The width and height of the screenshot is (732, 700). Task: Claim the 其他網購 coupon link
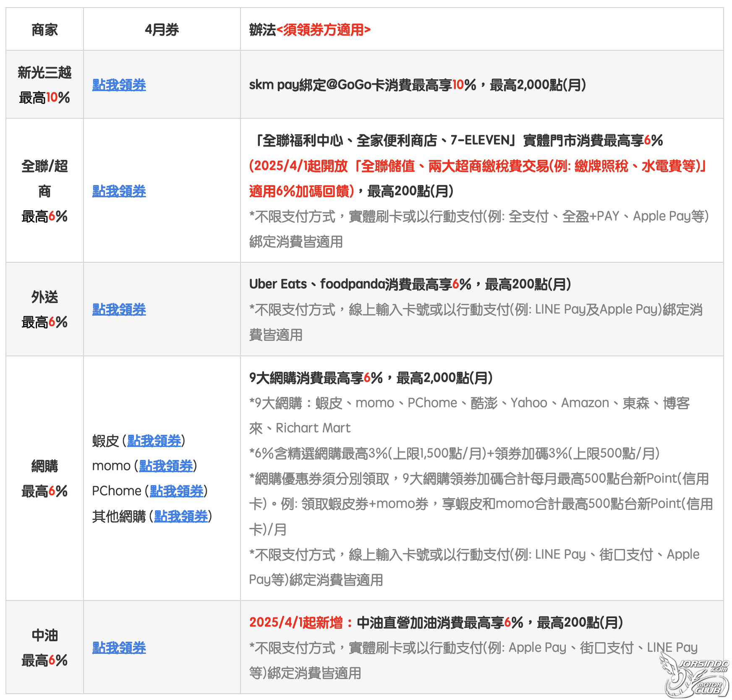[x=181, y=516]
